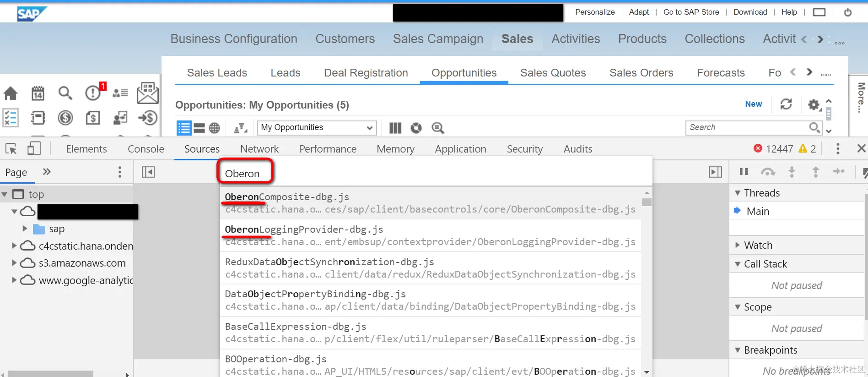Click the rectangle screen icon beside Help
This screenshot has width=868, height=377.
[x=819, y=12]
